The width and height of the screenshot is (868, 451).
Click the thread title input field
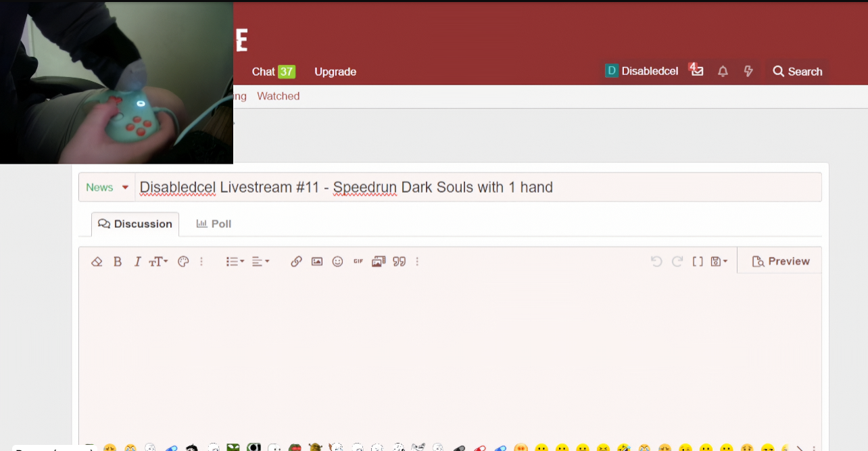click(473, 187)
